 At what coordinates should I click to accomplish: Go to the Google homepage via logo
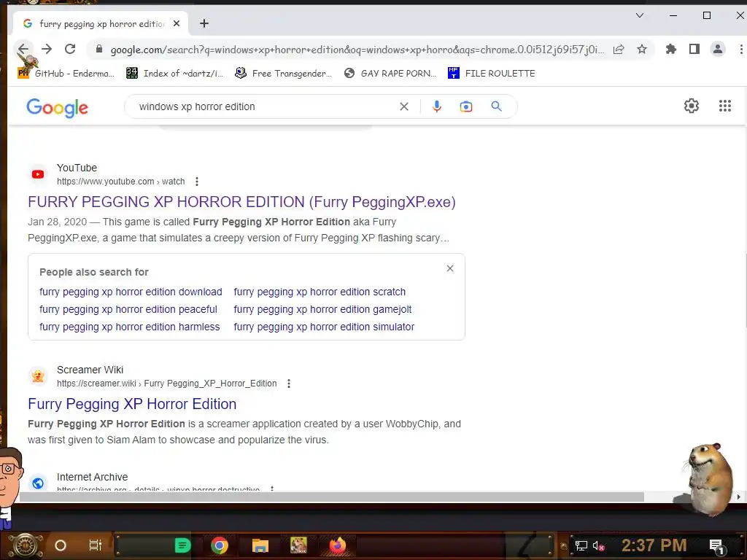[x=57, y=108]
